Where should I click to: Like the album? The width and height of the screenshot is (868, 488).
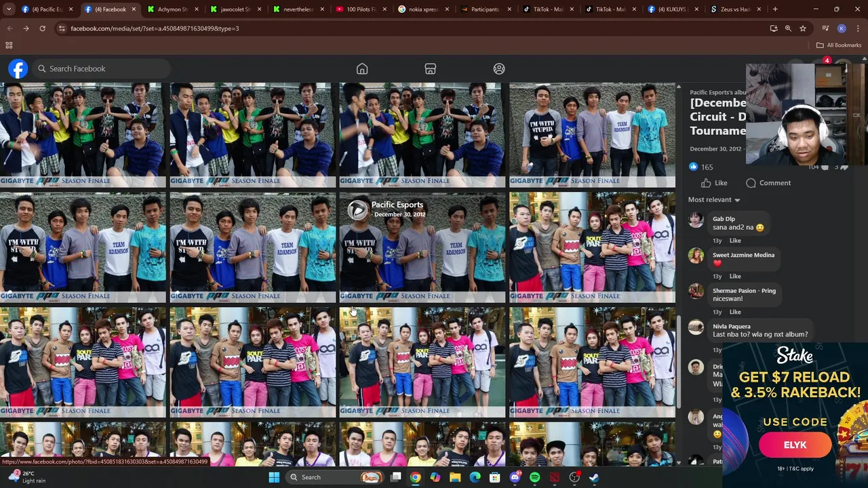[714, 183]
